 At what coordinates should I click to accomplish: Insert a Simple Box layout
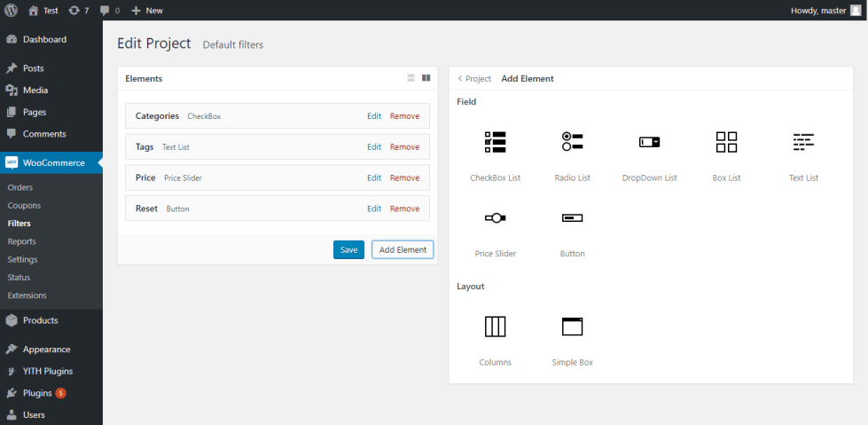pos(572,327)
